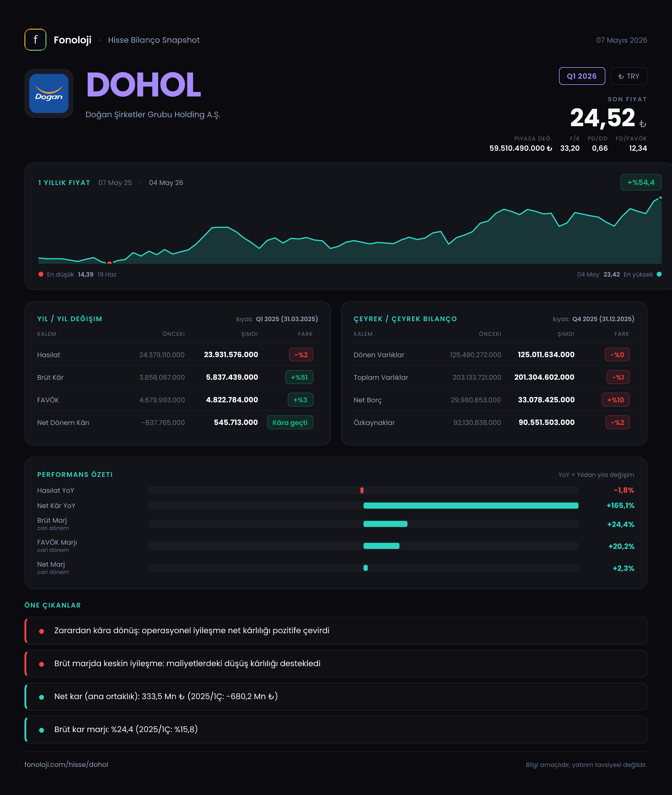Click the disclaimer 'Bilgi amaçlıdır' footer text
Viewport: 672px width, 795px height.
tap(586, 764)
